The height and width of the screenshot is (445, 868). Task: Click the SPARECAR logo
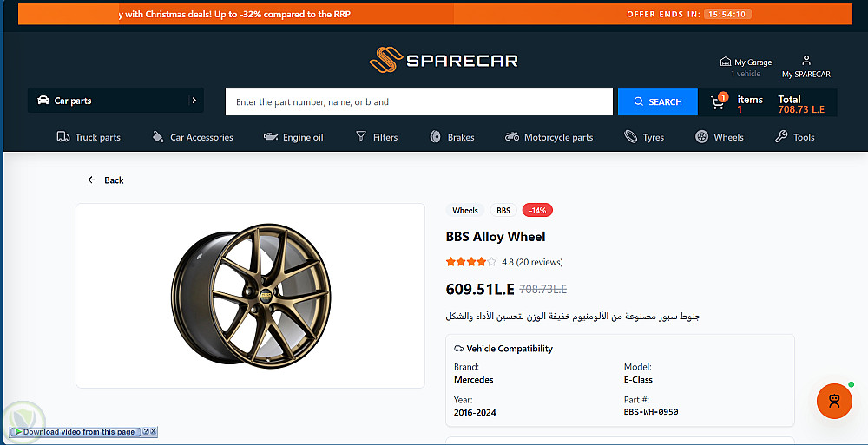pyautogui.click(x=444, y=60)
